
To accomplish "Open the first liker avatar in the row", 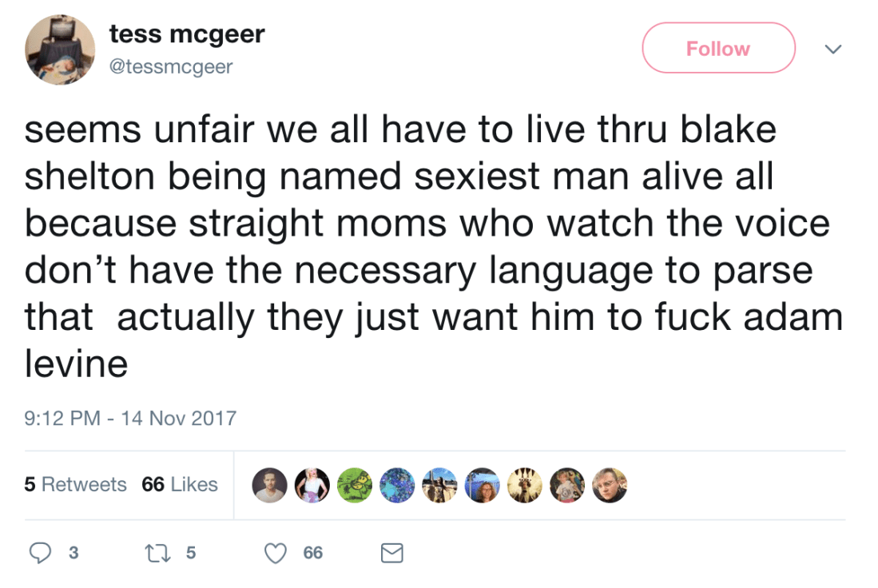I will 269,485.
